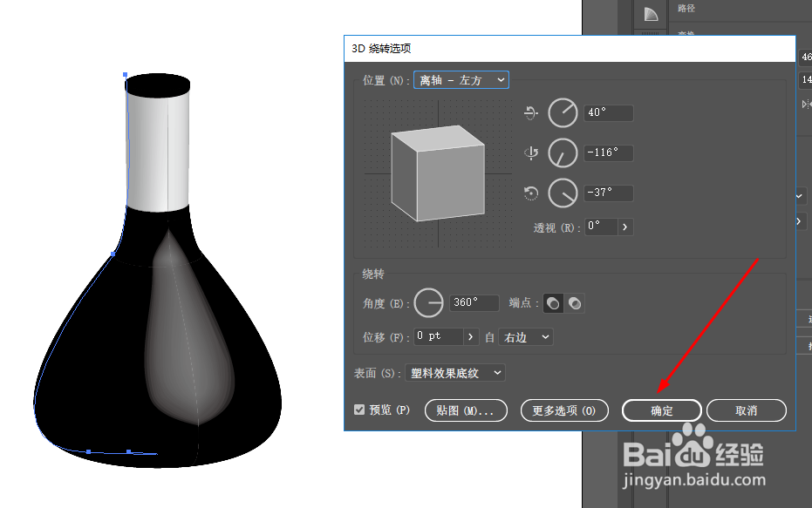This screenshot has height=508, width=812.
Task: Click the 360° revolve angle field
Action: tap(474, 302)
